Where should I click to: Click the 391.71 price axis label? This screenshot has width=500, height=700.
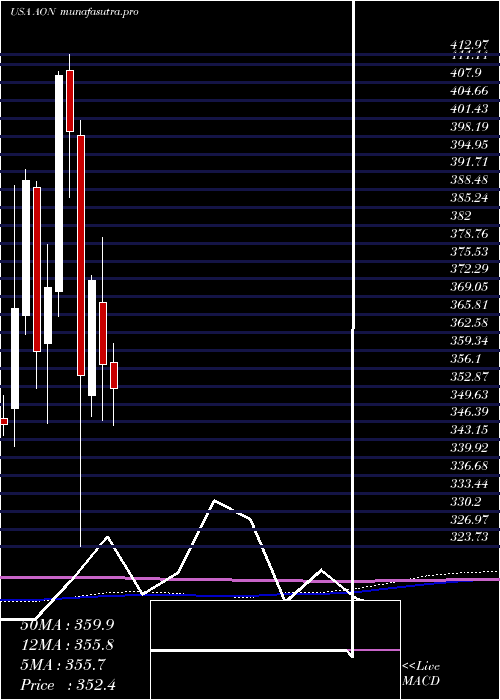point(470,162)
